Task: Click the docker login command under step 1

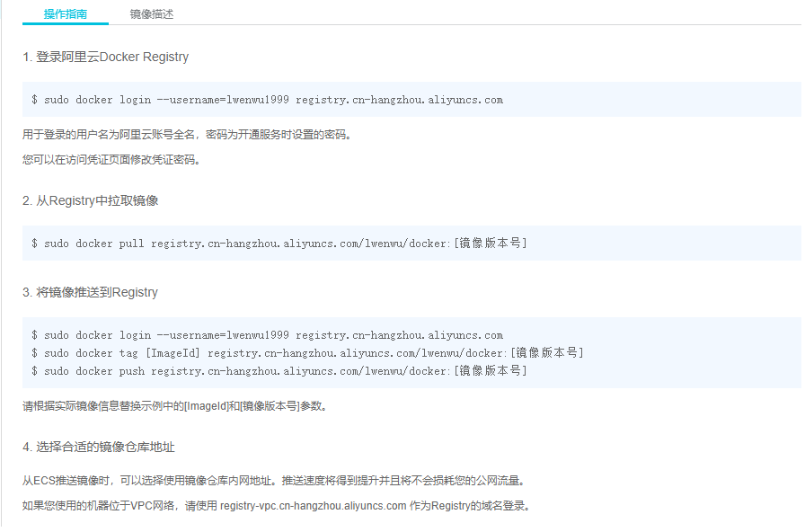Action: pyautogui.click(x=267, y=100)
